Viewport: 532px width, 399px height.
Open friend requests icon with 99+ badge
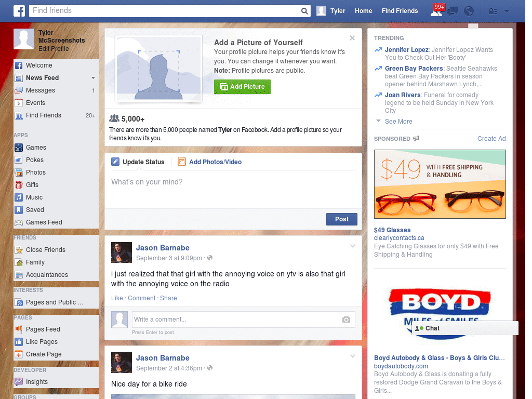click(x=437, y=10)
